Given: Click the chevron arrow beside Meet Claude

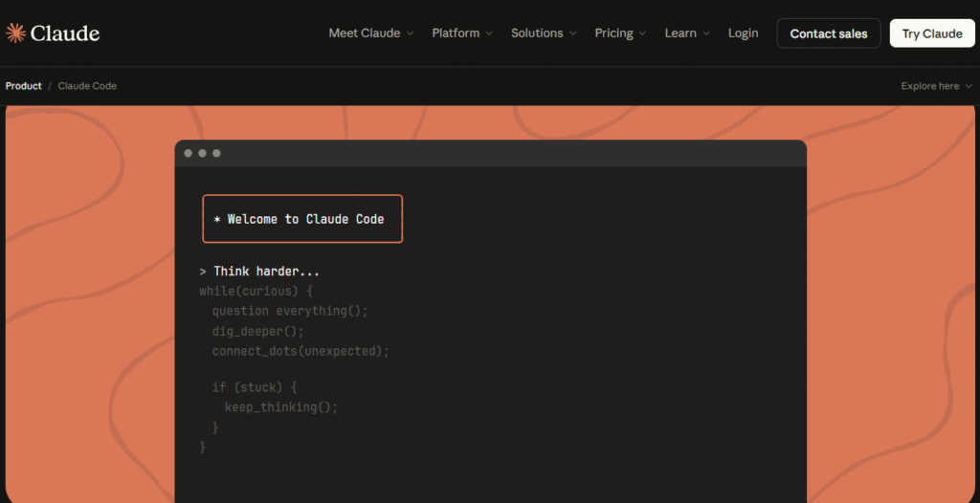Looking at the screenshot, I should [411, 33].
